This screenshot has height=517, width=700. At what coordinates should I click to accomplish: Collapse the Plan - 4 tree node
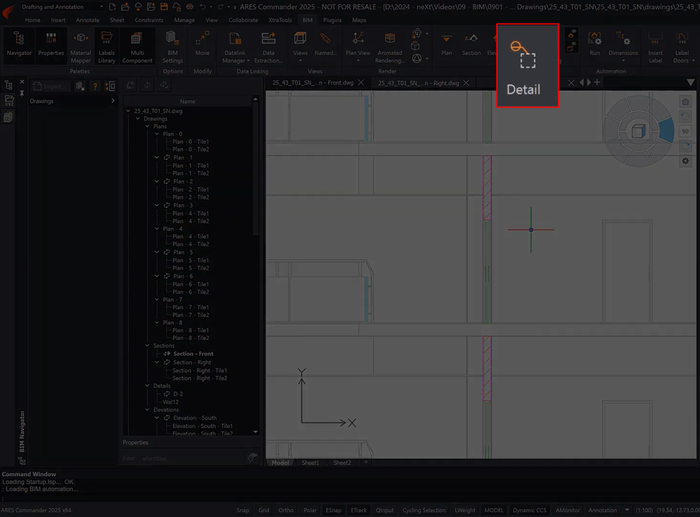coord(157,229)
